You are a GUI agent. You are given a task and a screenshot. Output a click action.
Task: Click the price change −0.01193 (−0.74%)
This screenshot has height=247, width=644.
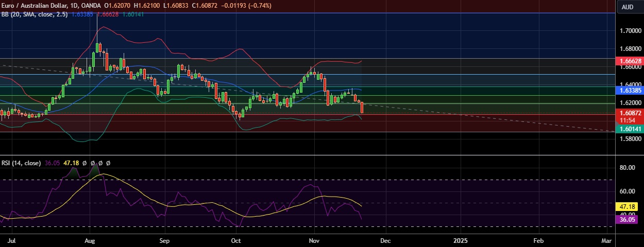coord(247,5)
